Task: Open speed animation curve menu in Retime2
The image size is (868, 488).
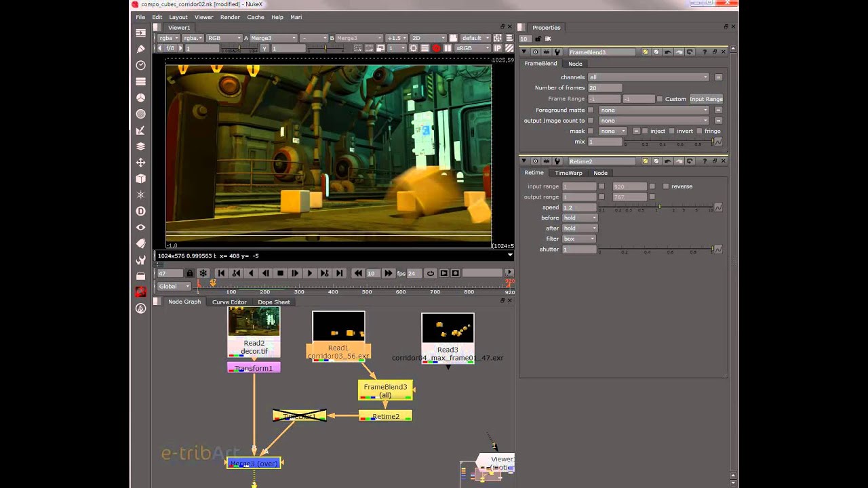Action: click(x=718, y=207)
